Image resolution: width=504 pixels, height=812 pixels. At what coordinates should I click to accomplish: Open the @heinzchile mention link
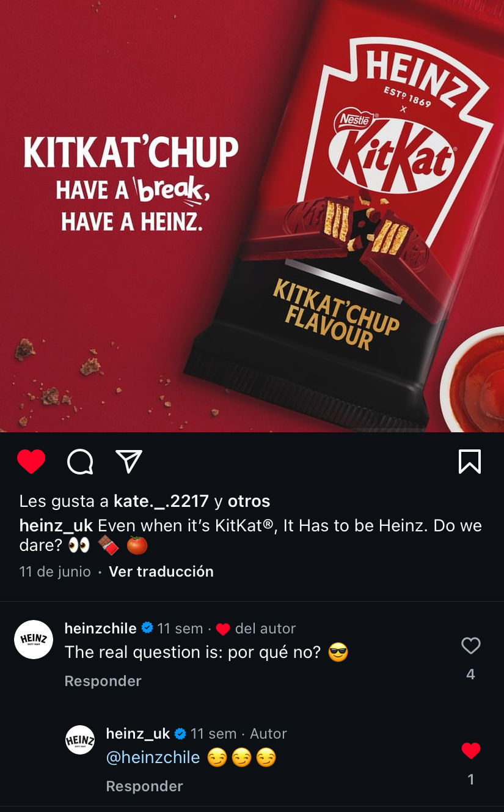click(153, 758)
